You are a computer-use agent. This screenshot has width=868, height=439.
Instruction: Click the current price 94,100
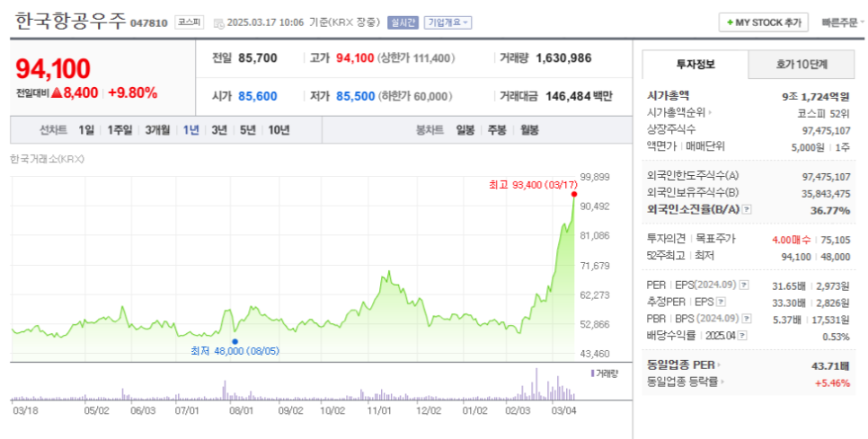coord(53,69)
